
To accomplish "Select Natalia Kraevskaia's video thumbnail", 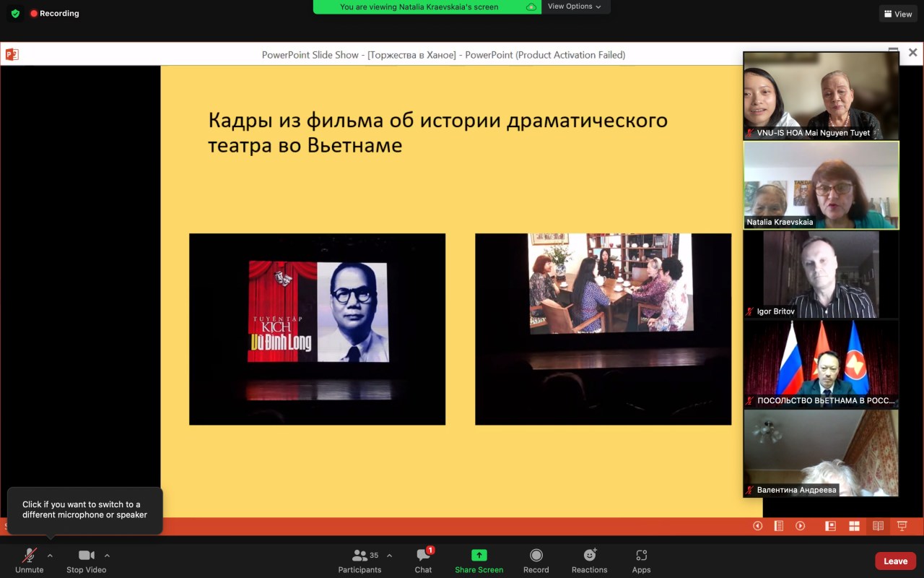I will tap(821, 185).
